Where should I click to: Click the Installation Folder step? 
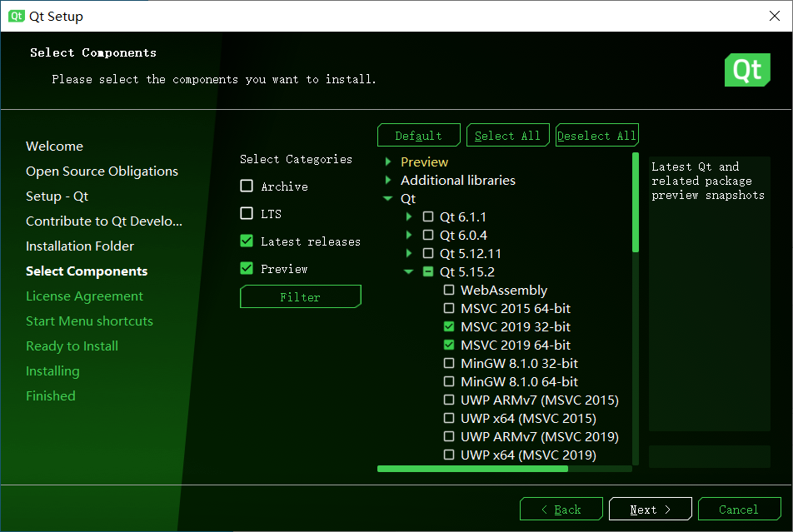click(80, 246)
